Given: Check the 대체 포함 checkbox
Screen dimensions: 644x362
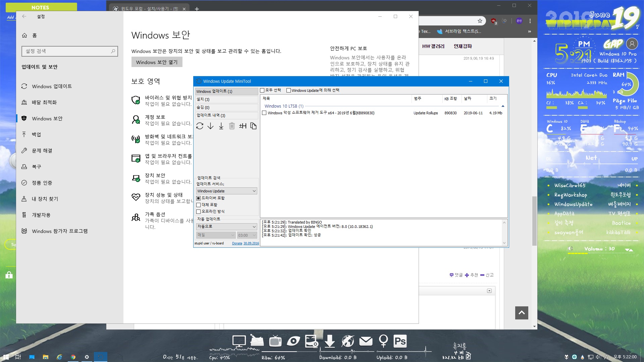Looking at the screenshot, I should point(199,205).
